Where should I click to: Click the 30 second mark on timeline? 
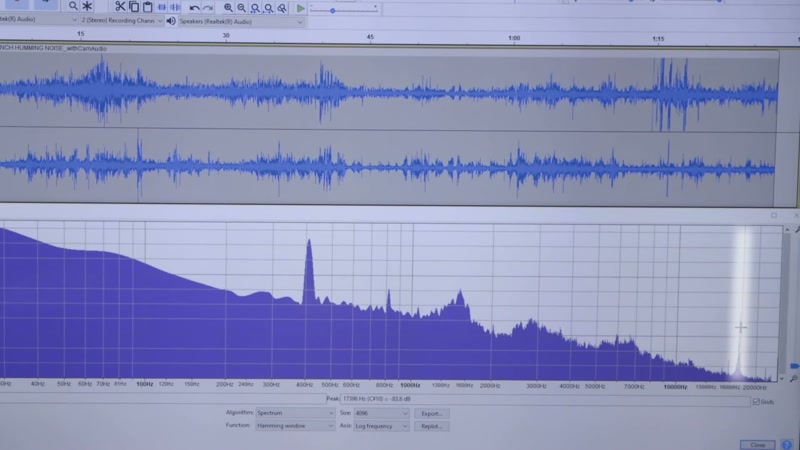point(226,35)
